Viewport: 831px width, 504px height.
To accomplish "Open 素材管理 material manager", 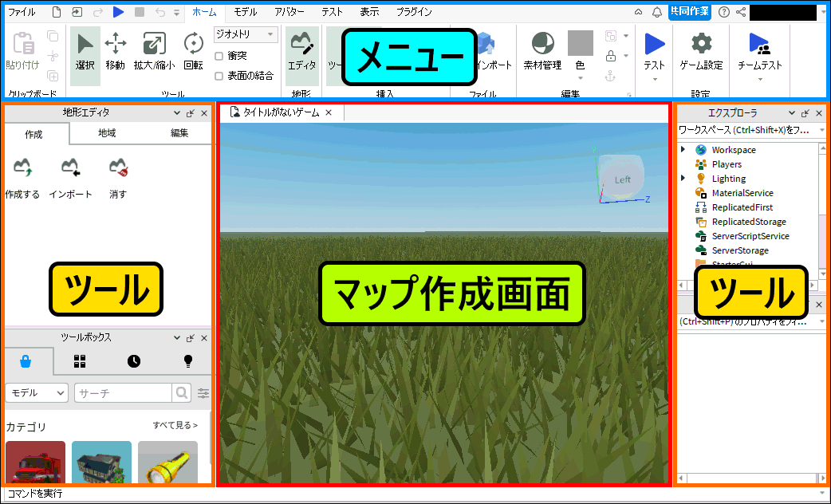I will point(542,51).
